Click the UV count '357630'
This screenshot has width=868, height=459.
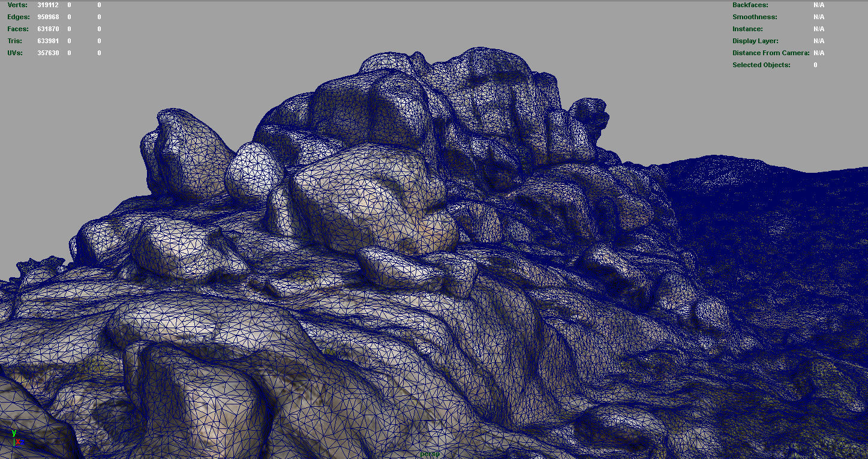pos(47,53)
